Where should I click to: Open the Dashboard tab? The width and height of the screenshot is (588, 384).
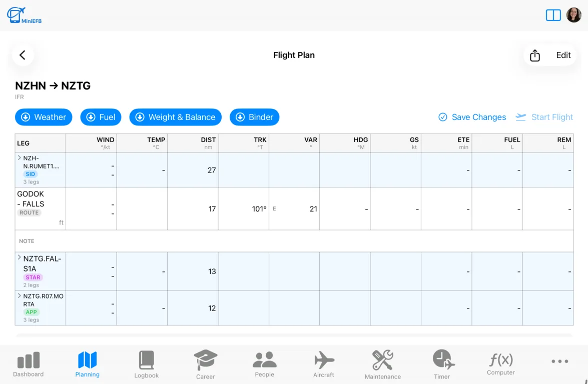point(29,364)
